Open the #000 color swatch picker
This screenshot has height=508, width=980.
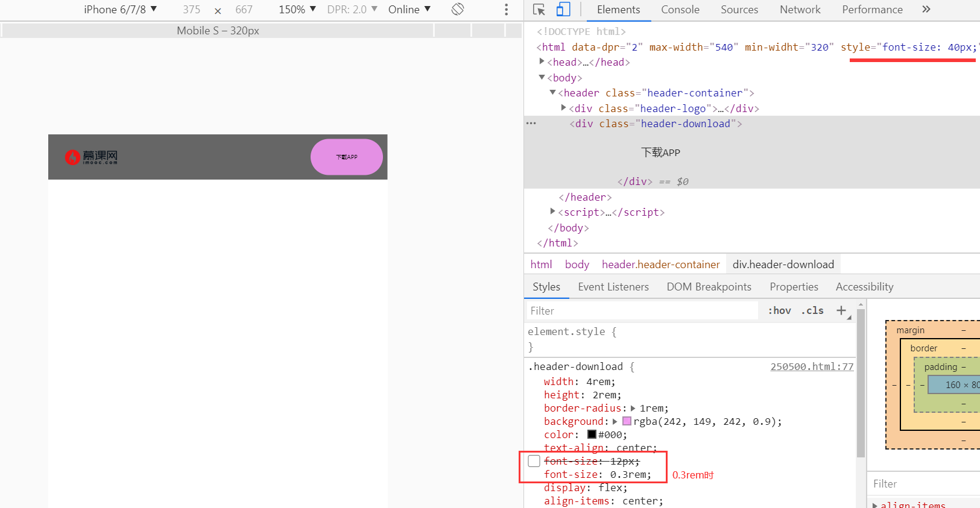click(592, 434)
